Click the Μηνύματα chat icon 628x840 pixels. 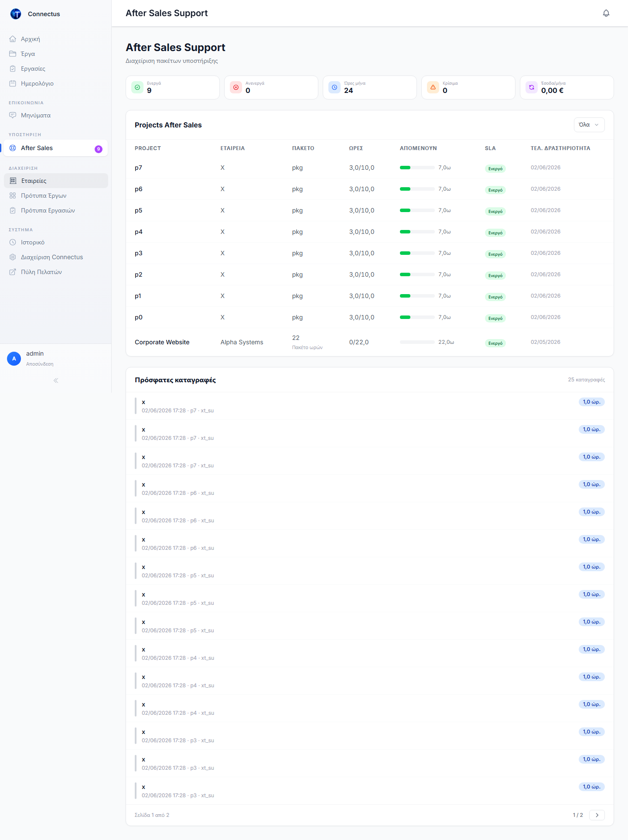point(13,115)
